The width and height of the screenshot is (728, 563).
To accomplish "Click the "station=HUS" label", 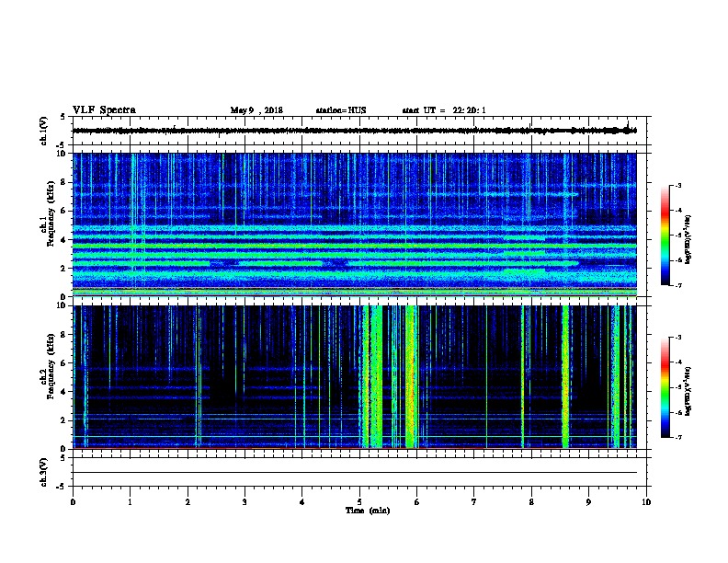I will click(341, 110).
